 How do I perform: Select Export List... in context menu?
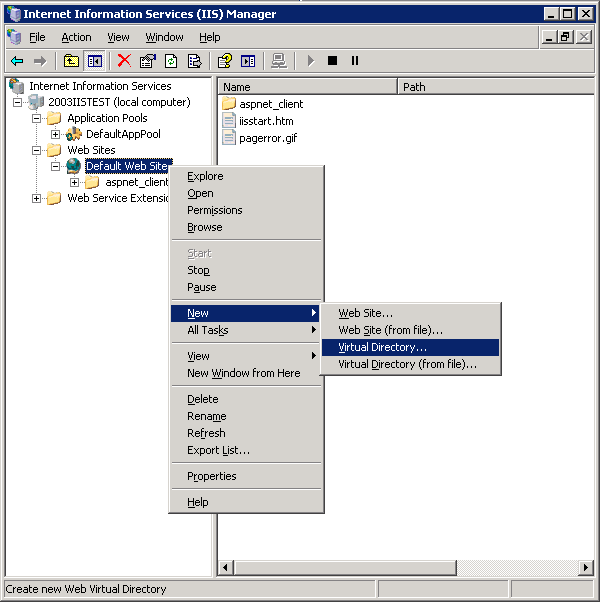(246, 450)
